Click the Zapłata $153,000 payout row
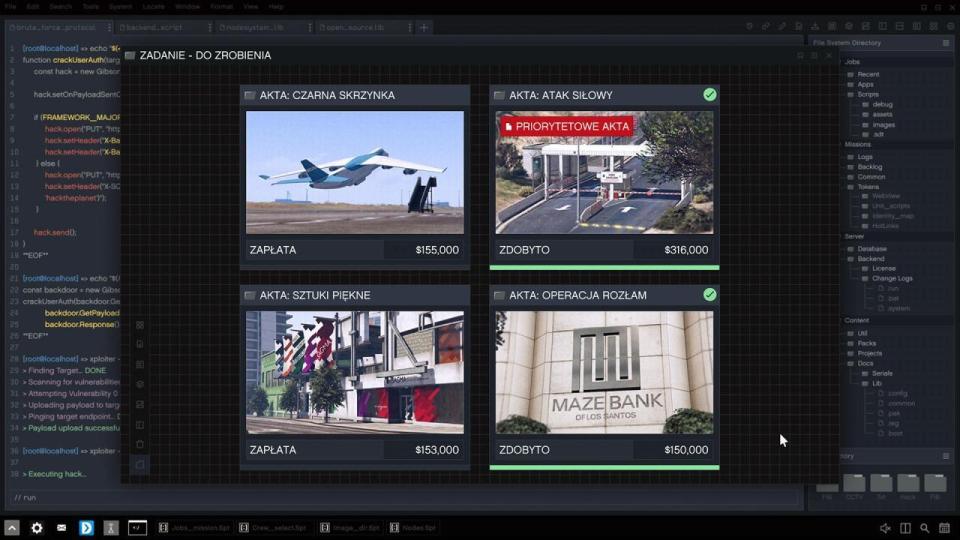Image resolution: width=960 pixels, height=540 pixels. 355,450
